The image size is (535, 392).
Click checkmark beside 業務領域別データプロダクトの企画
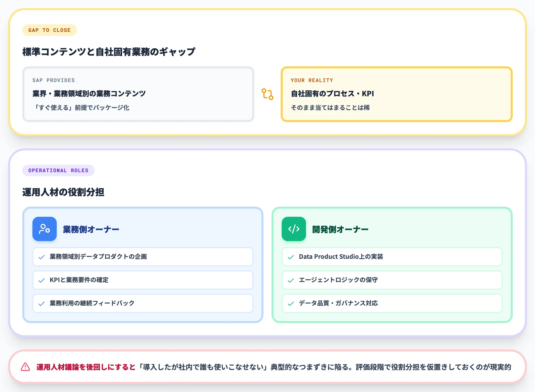point(42,257)
